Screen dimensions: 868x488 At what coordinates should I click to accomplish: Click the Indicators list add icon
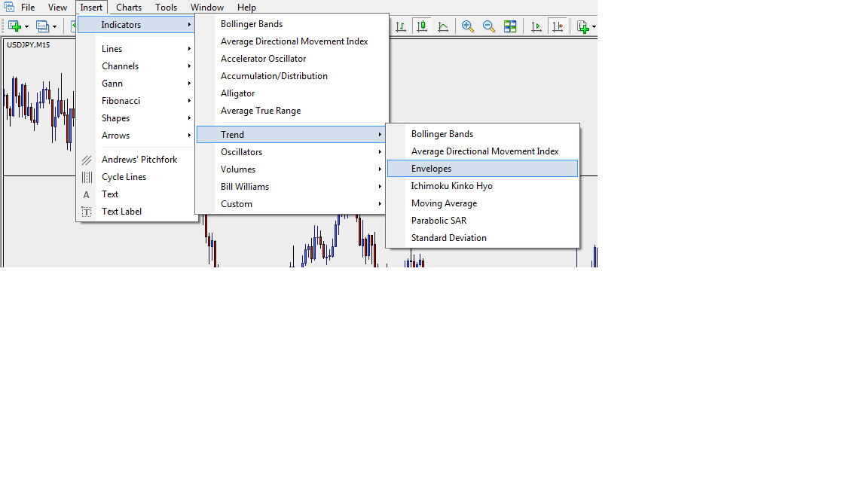[x=583, y=26]
